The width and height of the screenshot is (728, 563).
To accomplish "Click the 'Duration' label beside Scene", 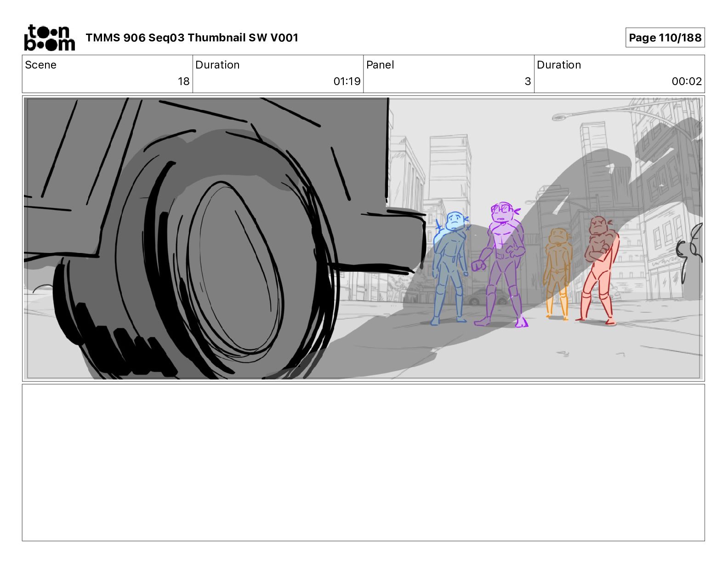I will point(217,65).
